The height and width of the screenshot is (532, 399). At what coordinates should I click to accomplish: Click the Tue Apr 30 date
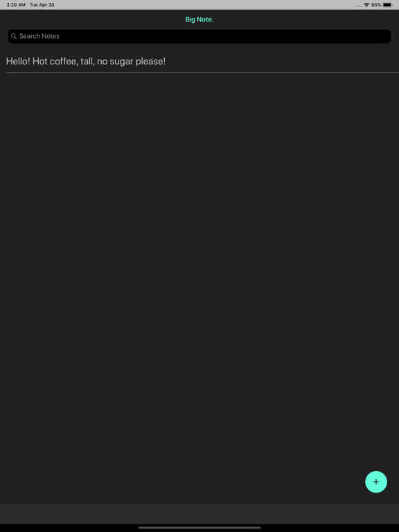click(42, 5)
